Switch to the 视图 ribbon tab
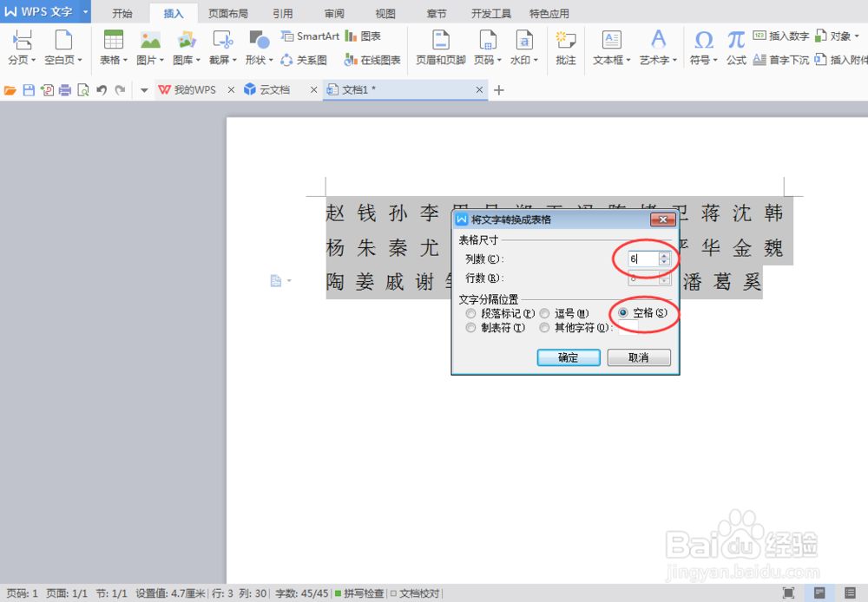Viewport: 868px width, 602px height. pyautogui.click(x=385, y=13)
